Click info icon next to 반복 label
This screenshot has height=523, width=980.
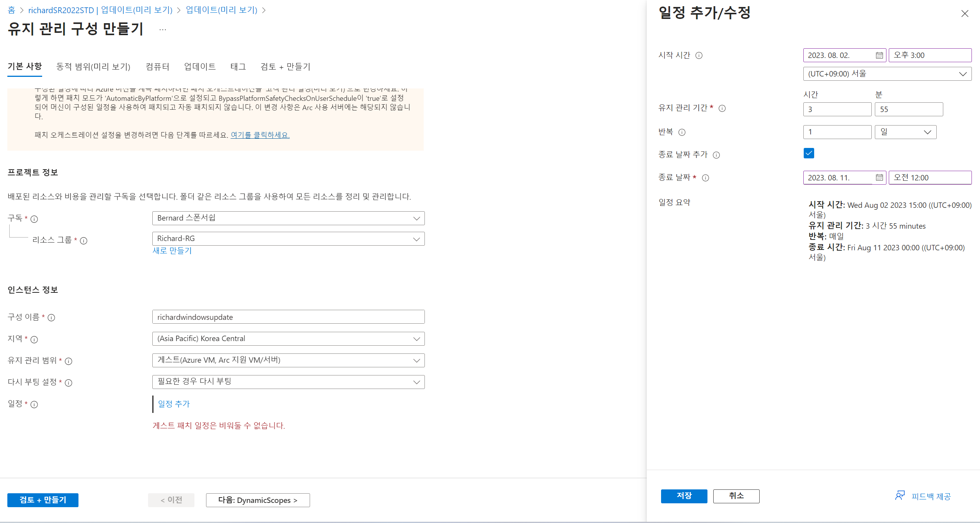click(682, 132)
